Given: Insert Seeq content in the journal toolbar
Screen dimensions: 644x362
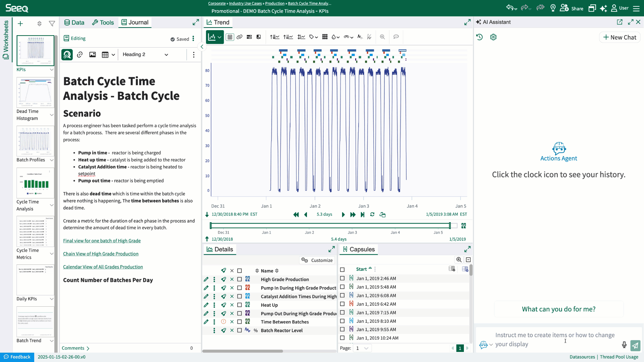Looking at the screenshot, I should click(x=67, y=55).
